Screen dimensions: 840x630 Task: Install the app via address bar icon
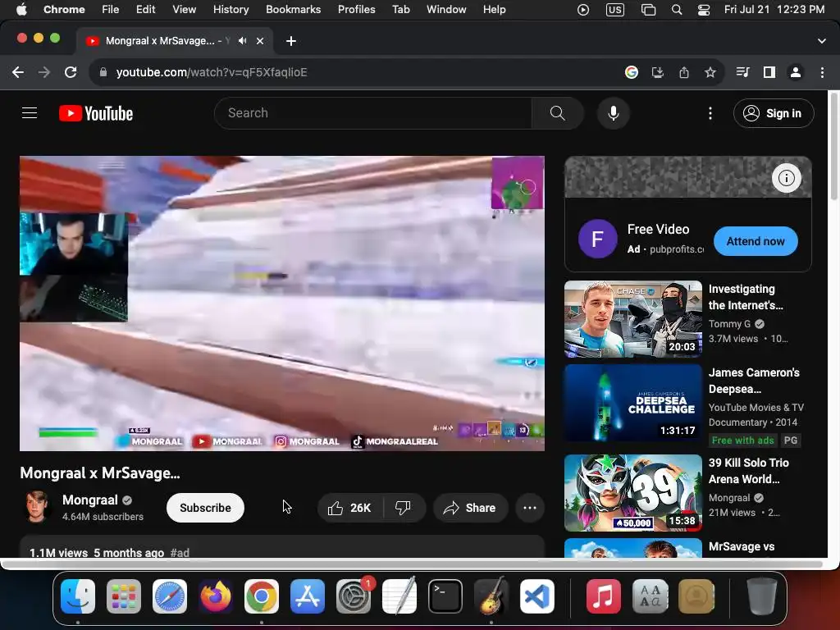[658, 72]
